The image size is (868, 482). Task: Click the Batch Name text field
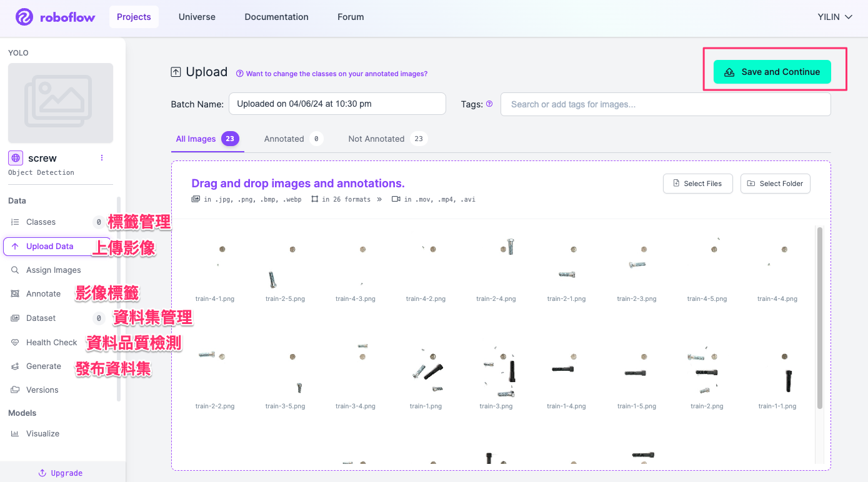337,104
